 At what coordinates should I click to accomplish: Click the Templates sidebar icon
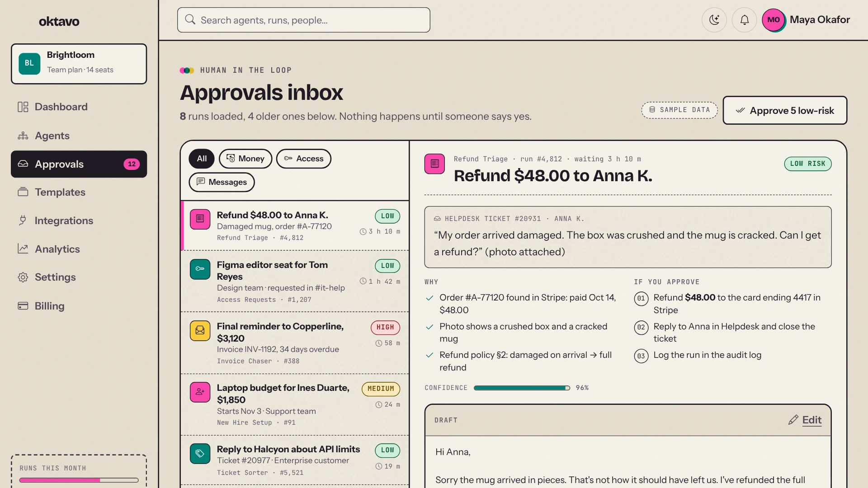23,192
